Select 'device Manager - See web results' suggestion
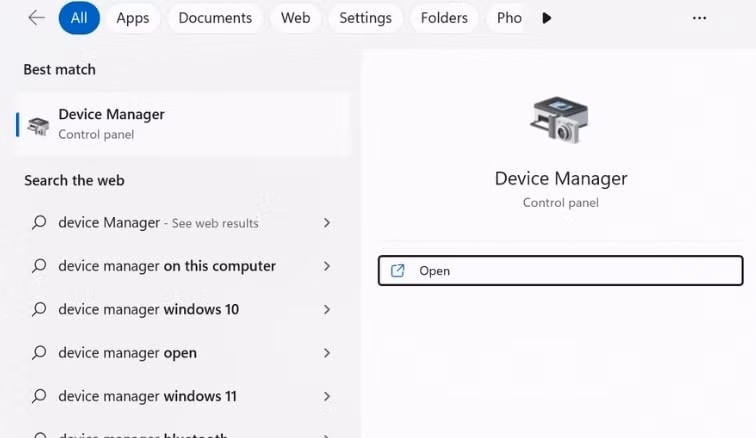The width and height of the screenshot is (756, 438). pos(182,223)
